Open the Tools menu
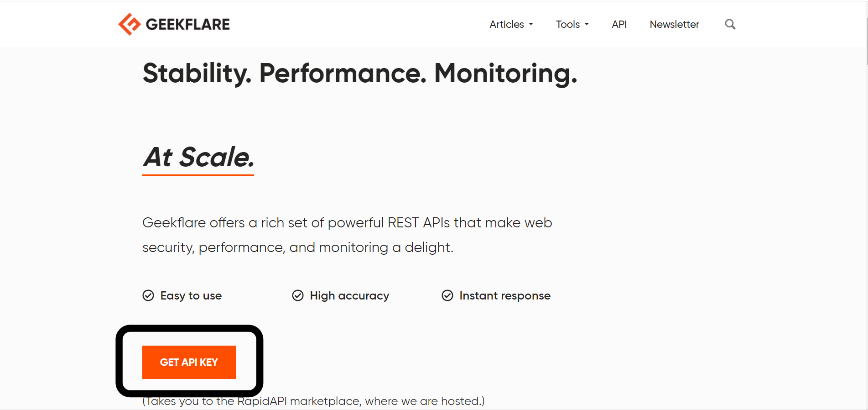 (x=567, y=24)
